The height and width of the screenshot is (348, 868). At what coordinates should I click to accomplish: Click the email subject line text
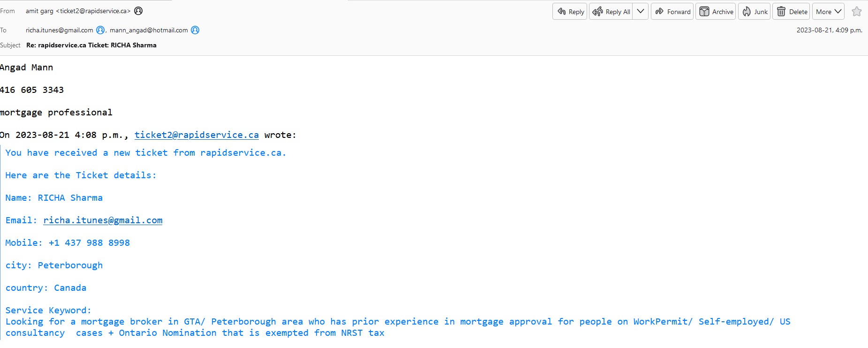(91, 45)
